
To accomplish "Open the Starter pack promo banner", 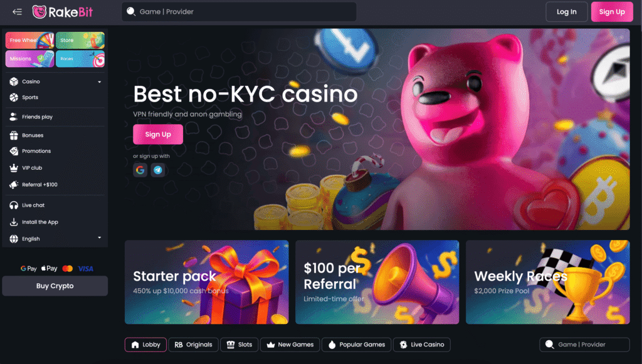I will click(206, 282).
